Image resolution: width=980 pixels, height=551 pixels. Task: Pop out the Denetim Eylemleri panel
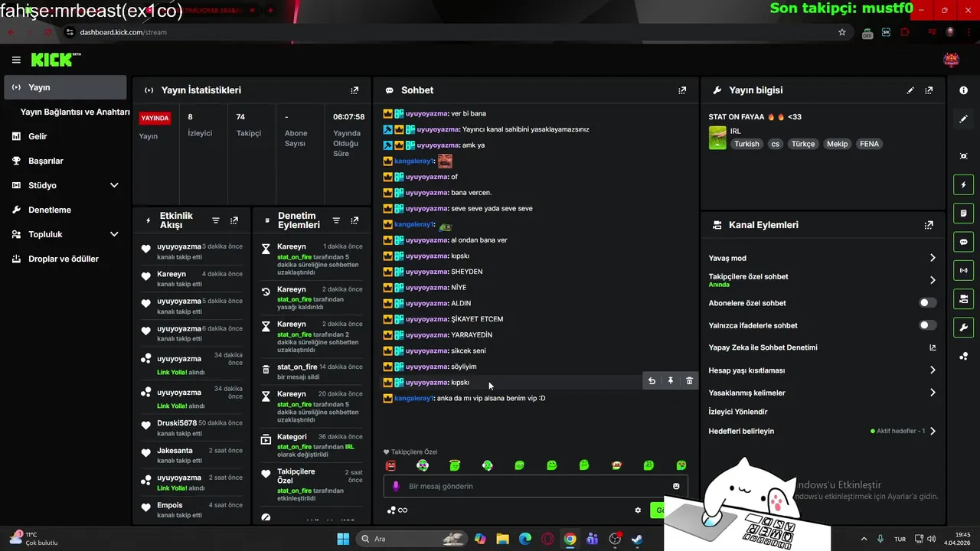pos(354,220)
